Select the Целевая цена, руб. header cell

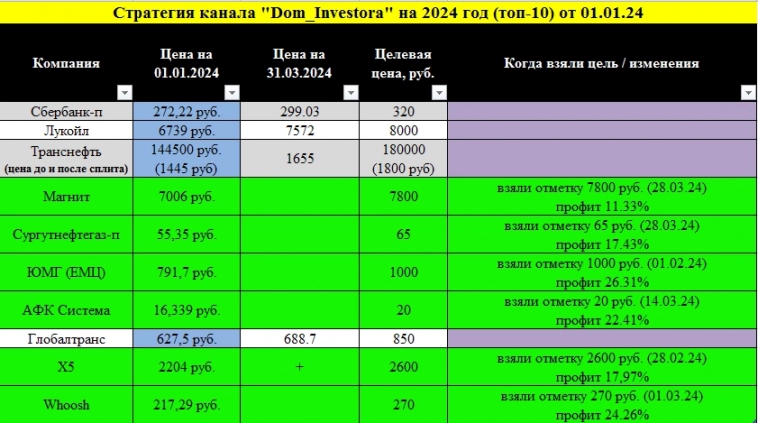point(403,63)
